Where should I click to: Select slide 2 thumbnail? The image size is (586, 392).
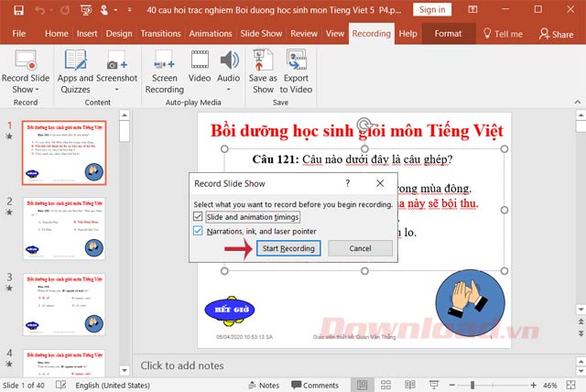click(64, 229)
